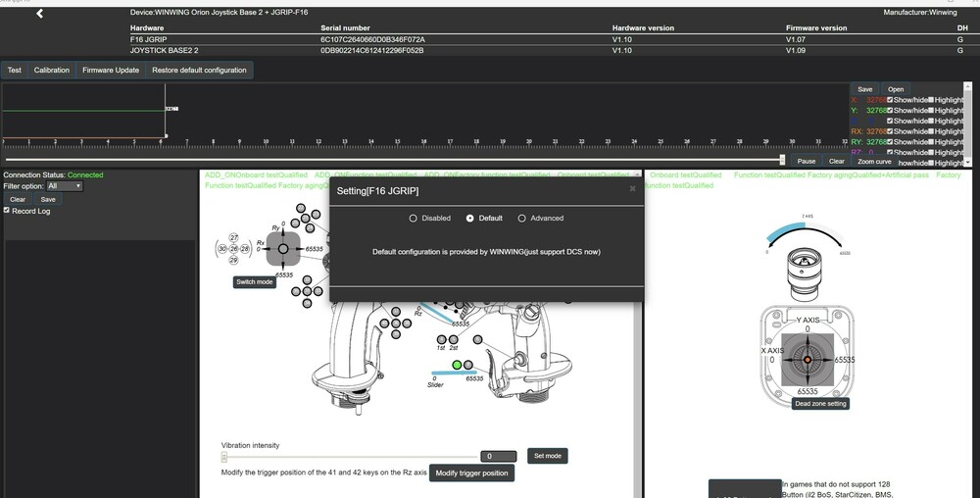Open the Filter option dropdown
This screenshot has width=980, height=498.
point(65,186)
